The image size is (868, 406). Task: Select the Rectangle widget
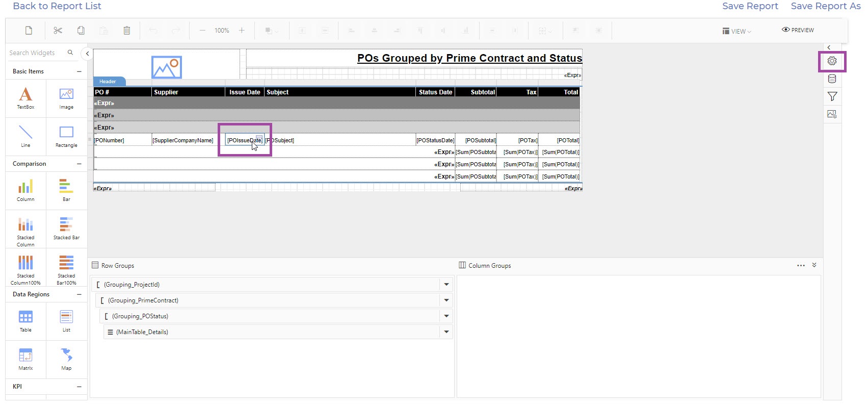coord(66,136)
